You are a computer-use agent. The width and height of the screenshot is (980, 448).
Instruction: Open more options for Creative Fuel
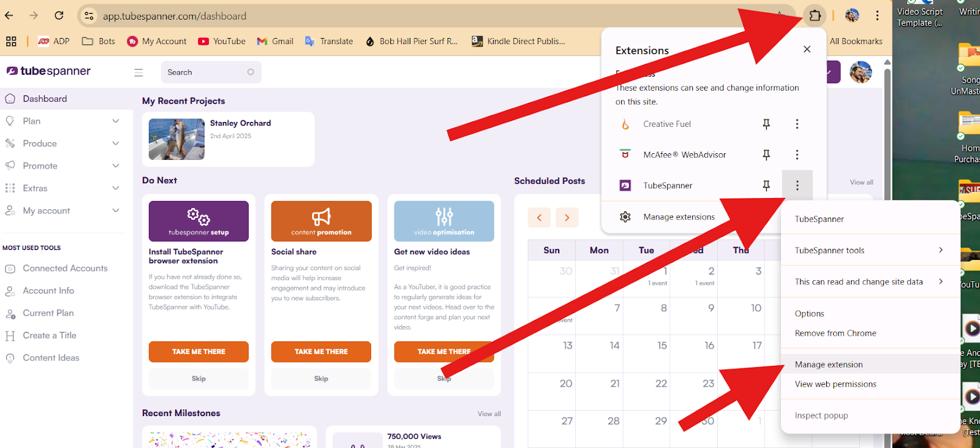coord(797,124)
